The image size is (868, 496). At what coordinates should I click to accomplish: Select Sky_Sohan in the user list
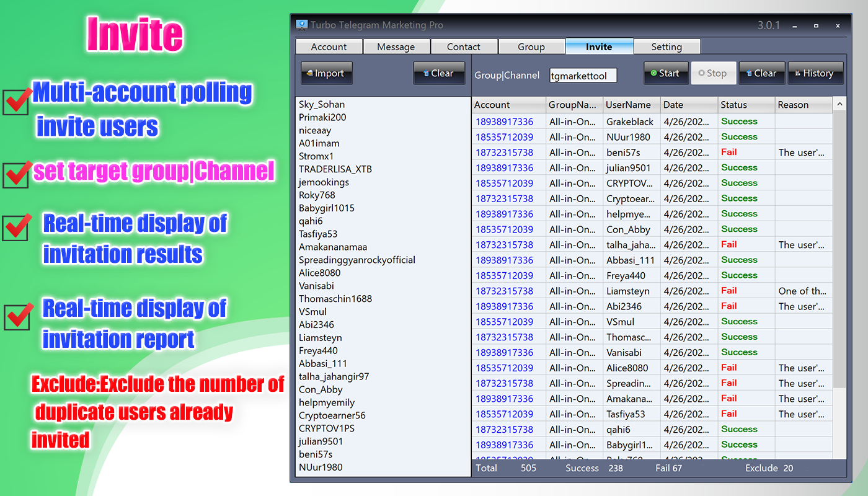pos(322,104)
